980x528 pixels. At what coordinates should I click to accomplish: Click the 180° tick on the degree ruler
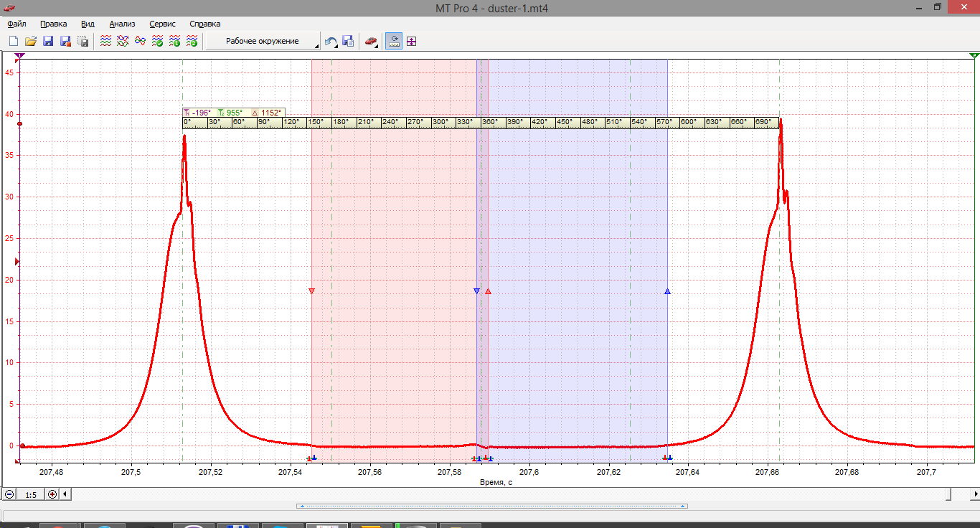tap(340, 122)
